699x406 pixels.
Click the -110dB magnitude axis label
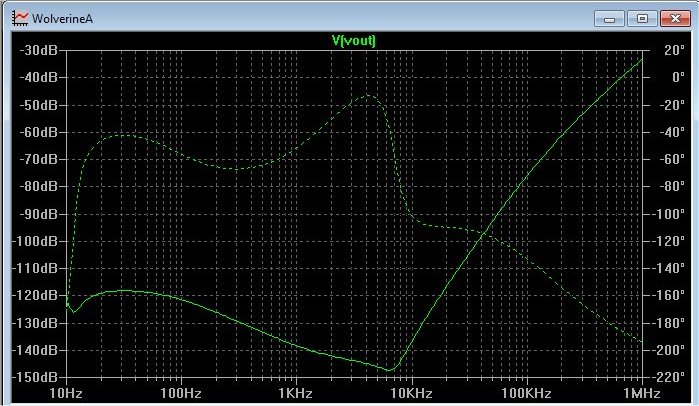click(36, 268)
